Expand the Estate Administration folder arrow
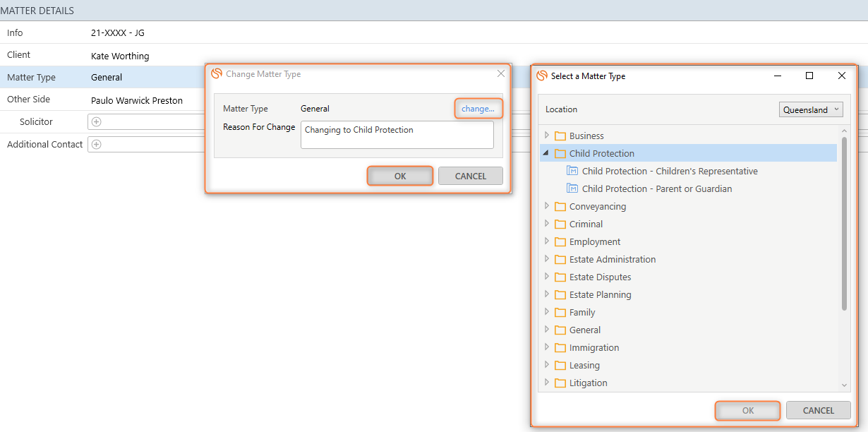This screenshot has width=868, height=432. point(546,259)
